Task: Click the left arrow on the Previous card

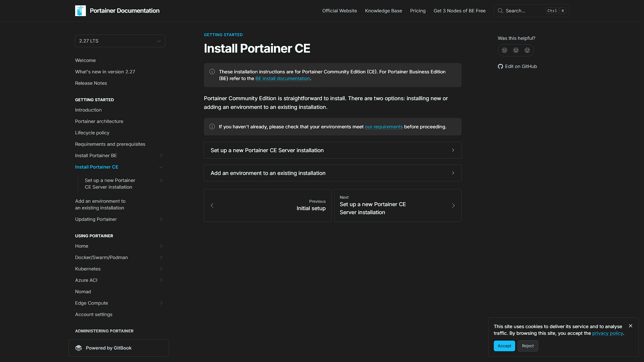Action: (x=212, y=205)
